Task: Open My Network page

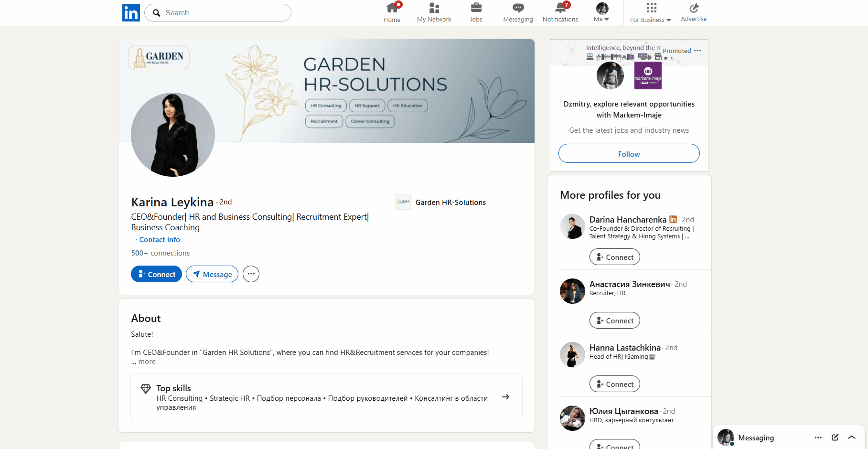Action: 434,13
